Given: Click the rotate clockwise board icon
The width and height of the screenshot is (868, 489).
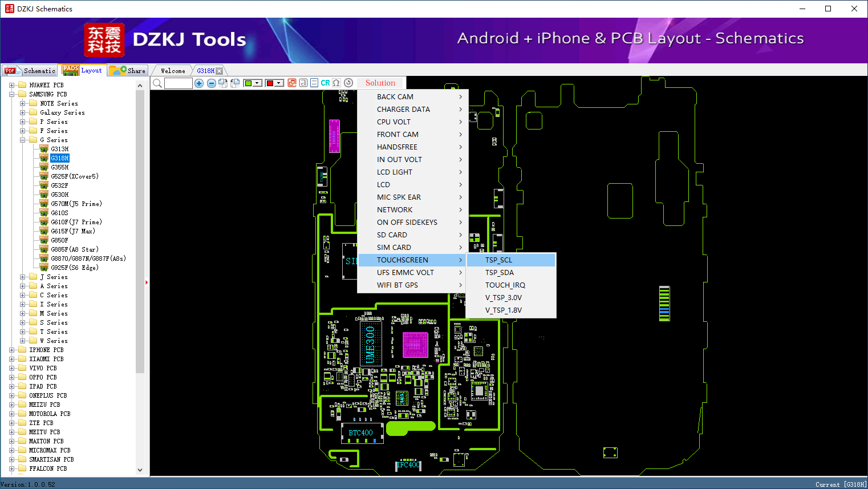Looking at the screenshot, I should [223, 83].
